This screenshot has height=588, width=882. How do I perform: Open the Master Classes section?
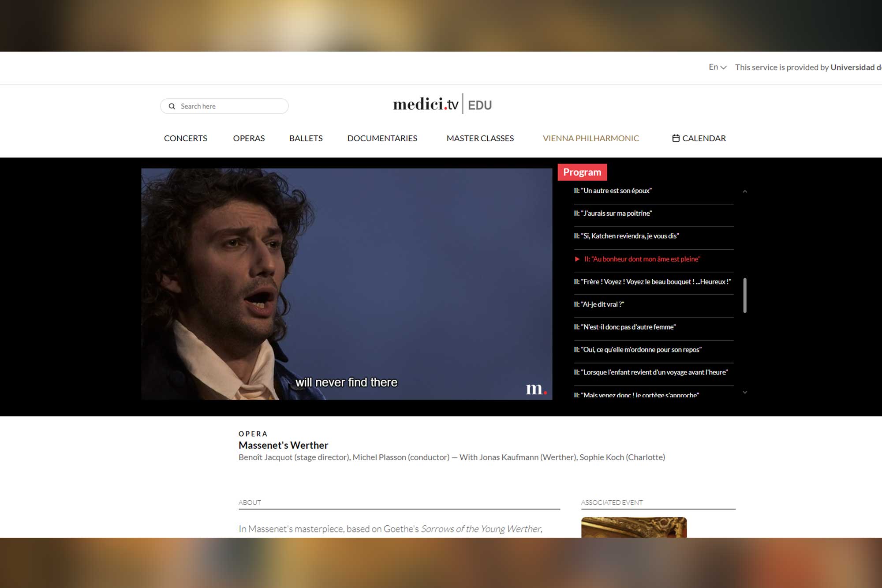[480, 138]
